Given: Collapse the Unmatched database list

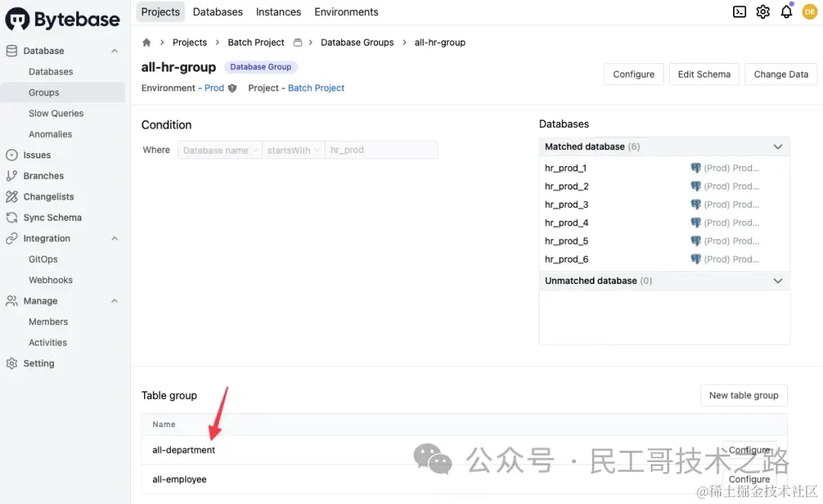Looking at the screenshot, I should click(778, 281).
